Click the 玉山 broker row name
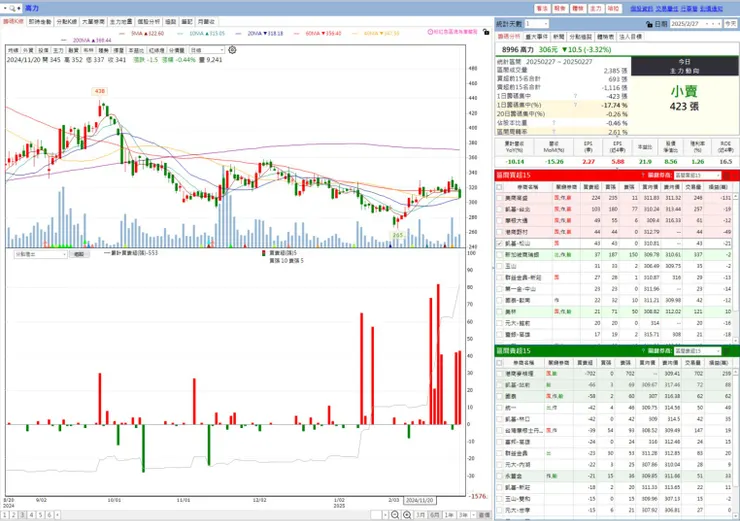 coord(511,266)
